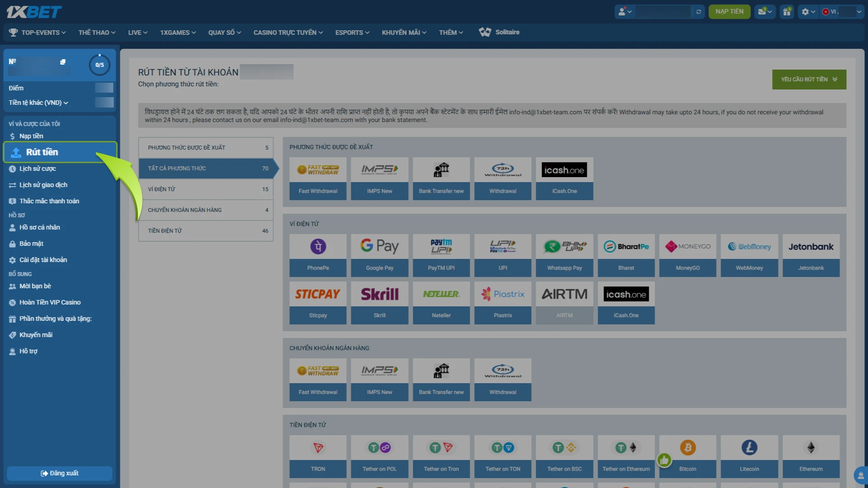Expand the ESPORTS menu
This screenshot has width=868, height=488.
(352, 33)
